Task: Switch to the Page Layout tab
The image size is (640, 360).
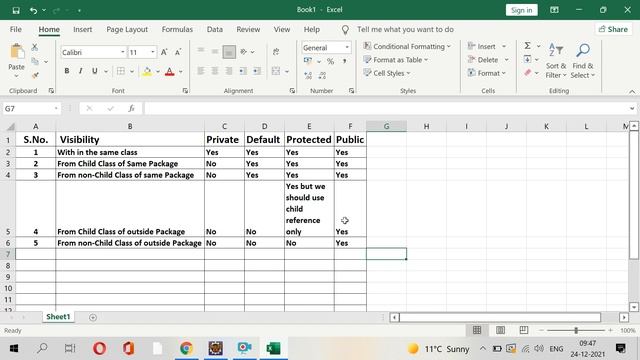Action: (x=127, y=29)
